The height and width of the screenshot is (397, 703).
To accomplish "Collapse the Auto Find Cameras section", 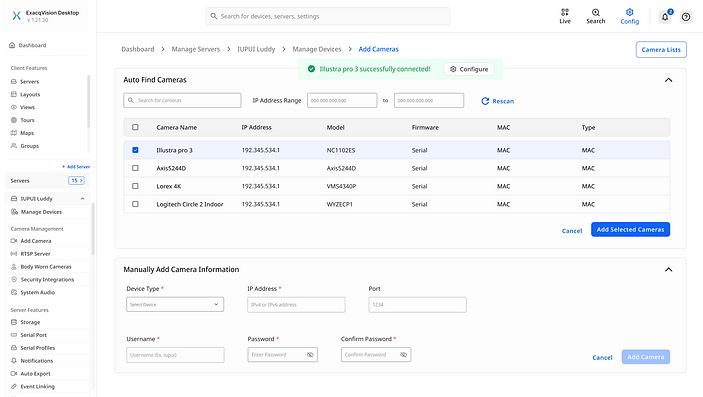I will click(668, 80).
